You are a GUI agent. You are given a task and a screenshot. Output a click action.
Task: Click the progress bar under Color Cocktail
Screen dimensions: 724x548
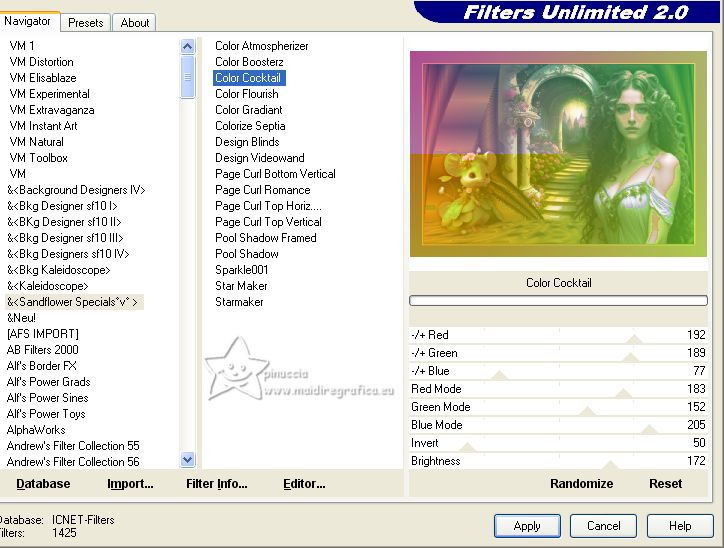[x=558, y=301]
